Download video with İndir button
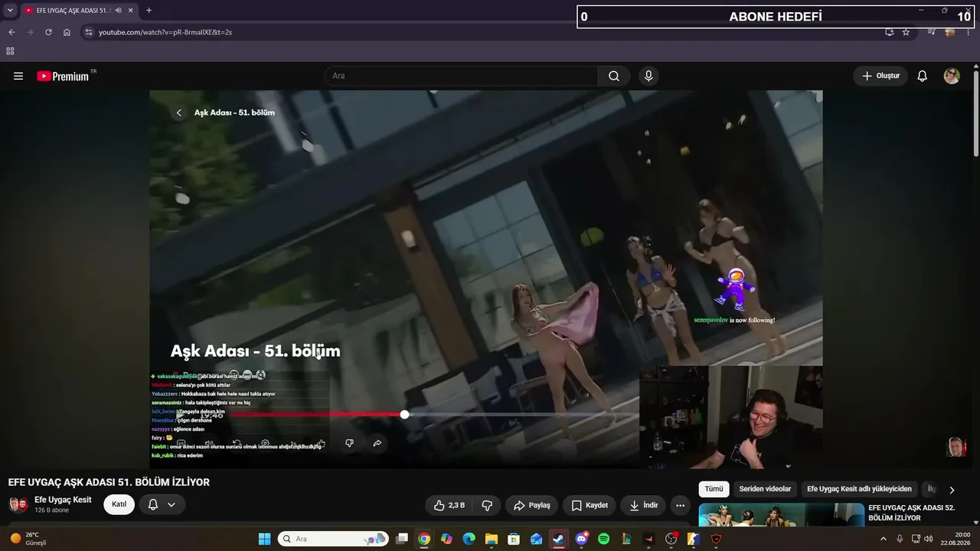The image size is (980, 551). [x=644, y=505]
